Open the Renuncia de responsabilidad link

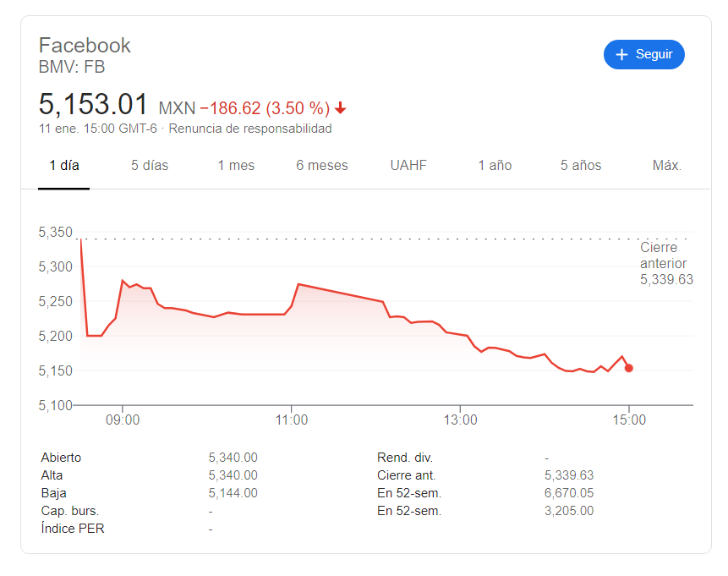(x=249, y=129)
